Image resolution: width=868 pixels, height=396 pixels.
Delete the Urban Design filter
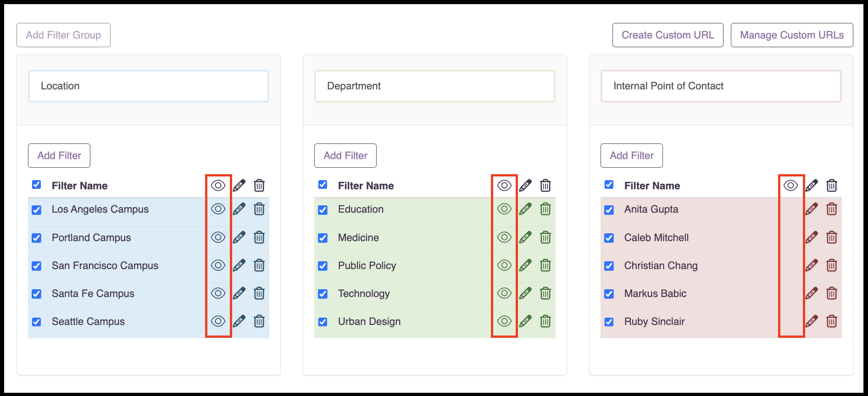coord(545,321)
